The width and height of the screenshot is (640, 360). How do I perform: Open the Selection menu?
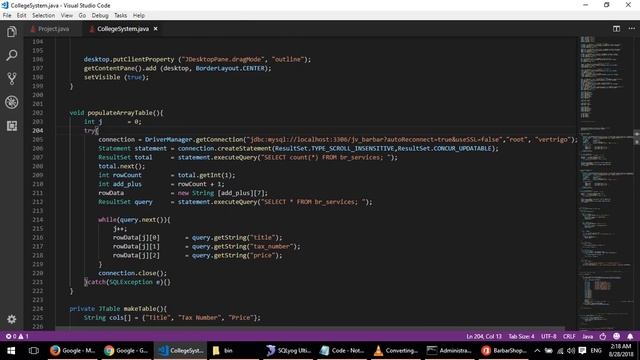(x=44, y=16)
